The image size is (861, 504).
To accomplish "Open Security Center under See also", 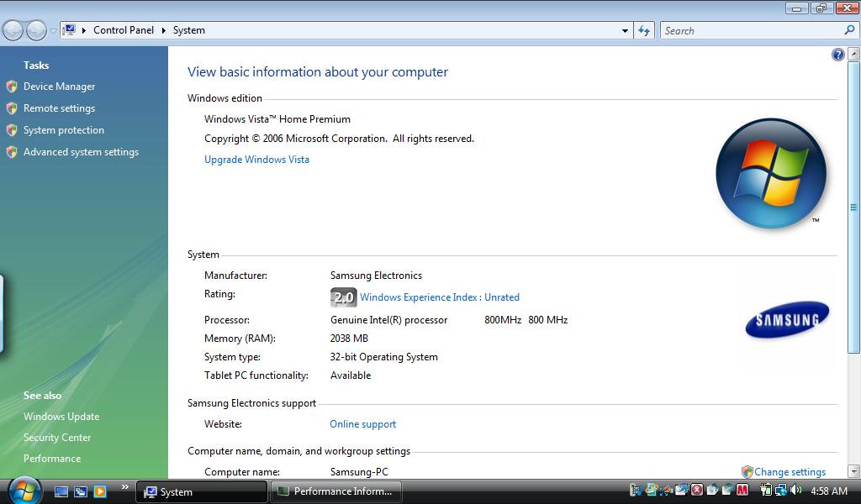I will pos(57,438).
